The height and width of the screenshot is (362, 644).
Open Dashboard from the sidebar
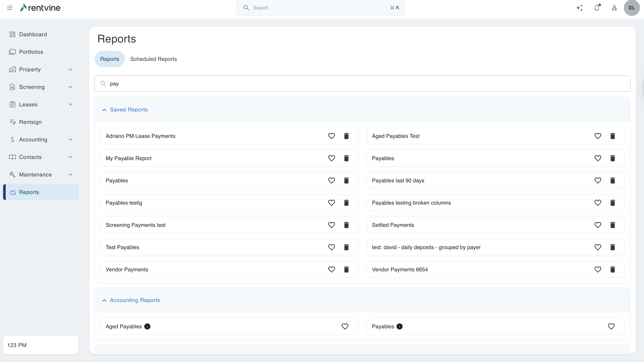33,34
